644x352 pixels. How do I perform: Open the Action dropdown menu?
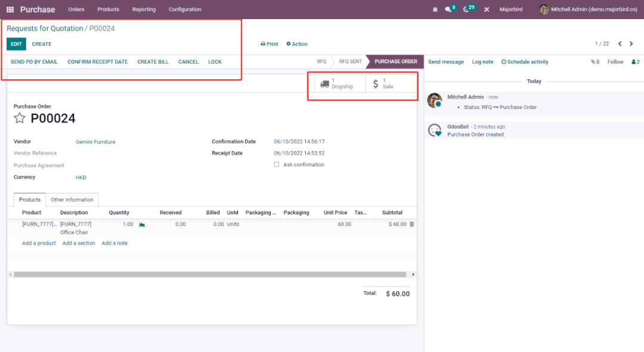(x=297, y=44)
